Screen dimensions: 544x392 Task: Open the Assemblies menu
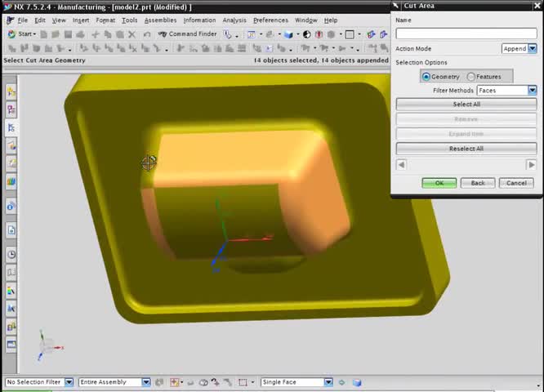pos(160,20)
